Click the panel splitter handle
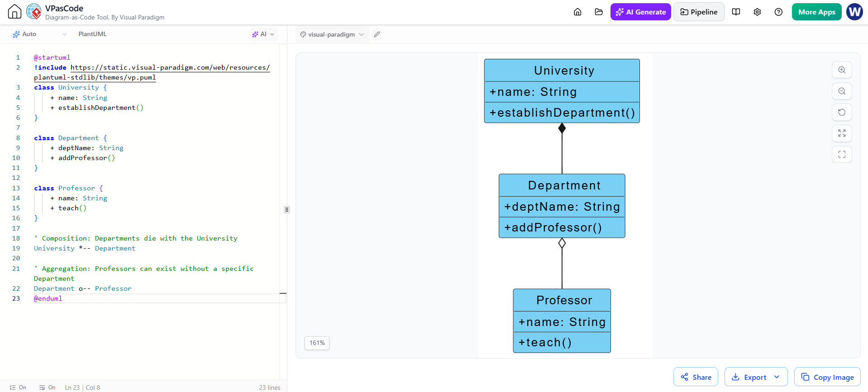868x392 pixels. (287, 210)
